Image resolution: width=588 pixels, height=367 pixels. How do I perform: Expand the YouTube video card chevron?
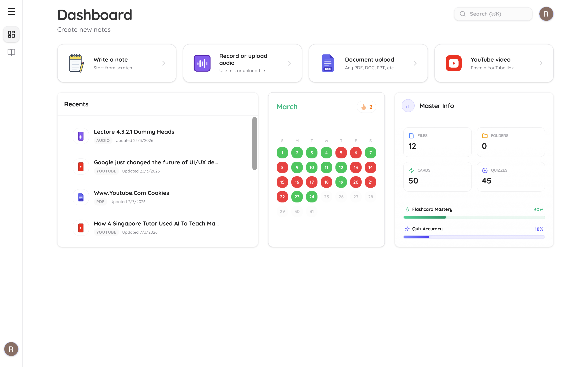click(x=541, y=63)
